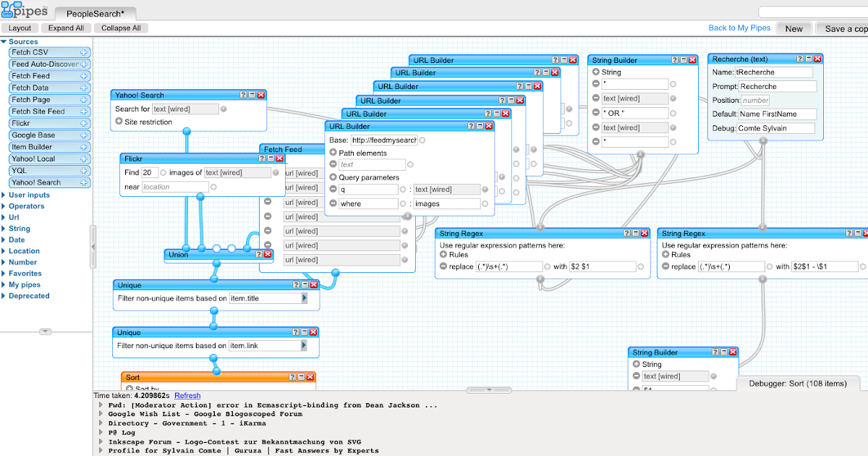Click the debugger panel divider handle

(x=488, y=389)
